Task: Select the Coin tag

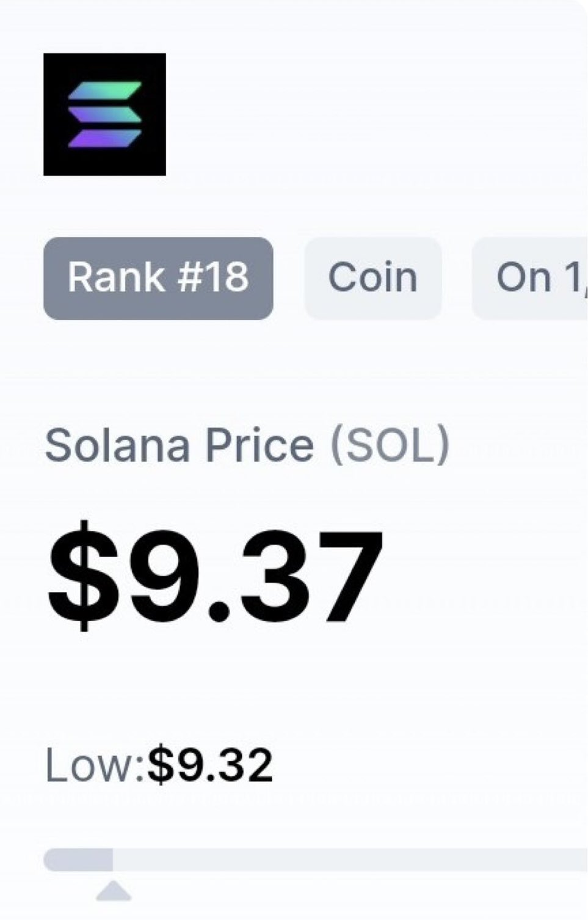Action: coord(372,278)
